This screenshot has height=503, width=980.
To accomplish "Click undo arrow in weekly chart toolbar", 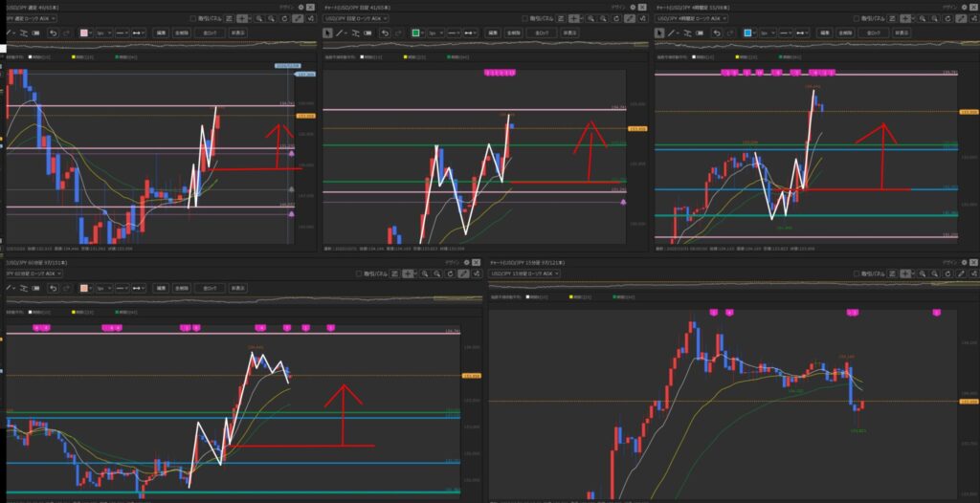I will point(54,33).
